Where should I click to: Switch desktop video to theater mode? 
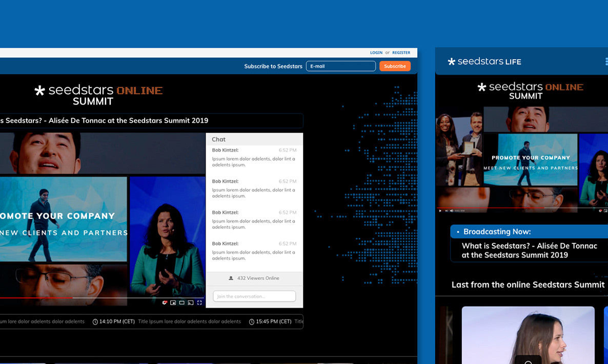click(x=182, y=303)
